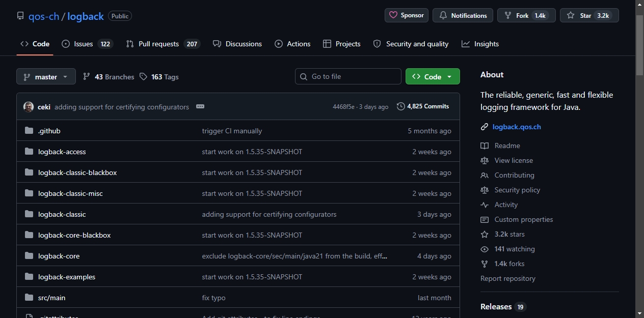Image resolution: width=644 pixels, height=318 pixels.
Task: Click folder icon for logback-core-blackbox
Action: 29,235
